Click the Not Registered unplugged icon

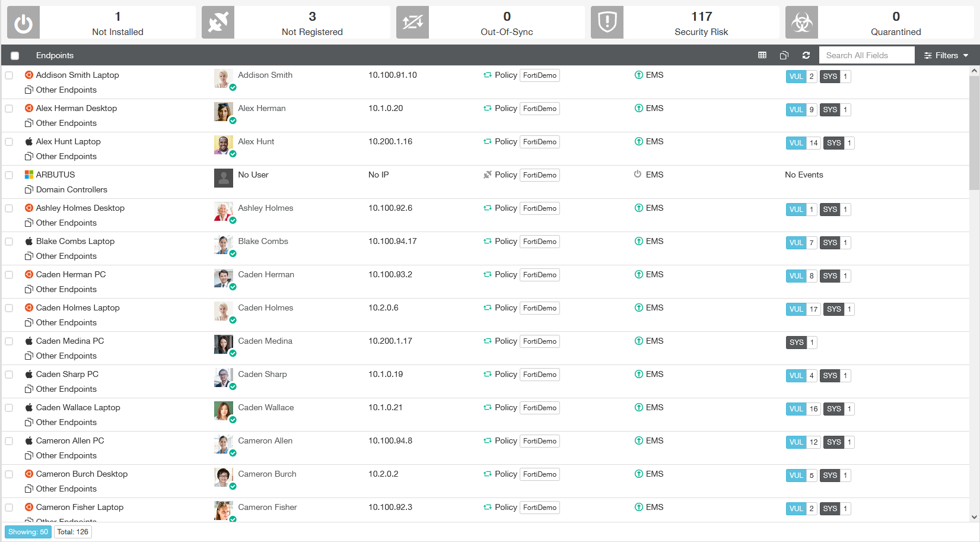click(x=218, y=23)
